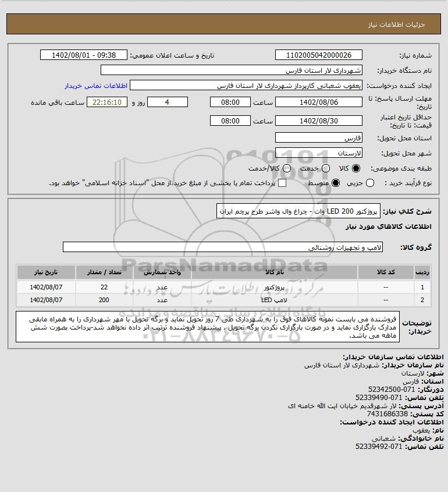Viewport: 448px width, 492px height.
Task: Click the contact phone 52339490-071
Action: tap(379, 398)
